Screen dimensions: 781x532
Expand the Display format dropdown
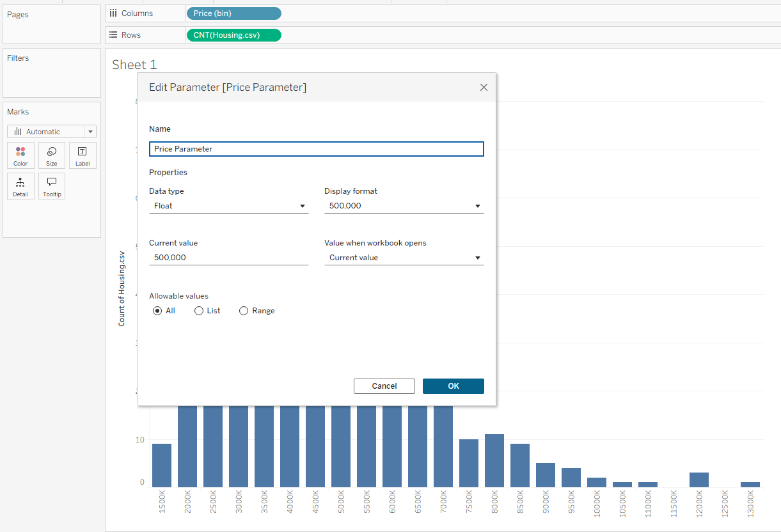(x=404, y=206)
